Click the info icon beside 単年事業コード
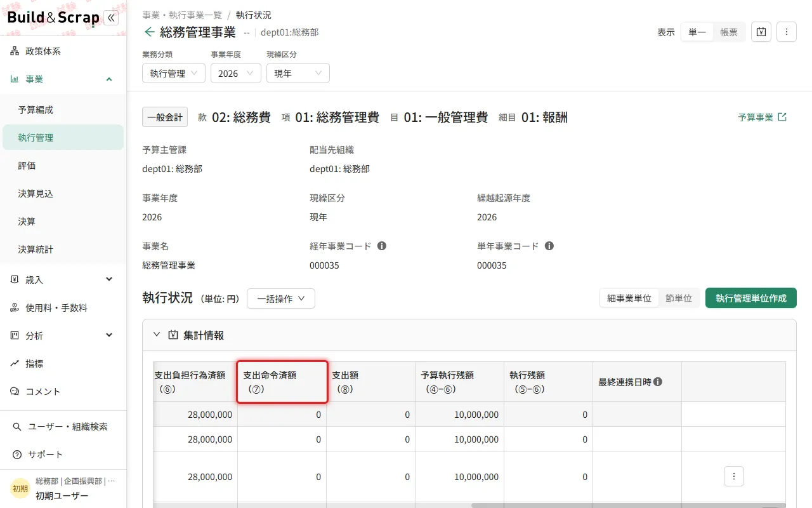Image resolution: width=812 pixels, height=508 pixels. [549, 246]
